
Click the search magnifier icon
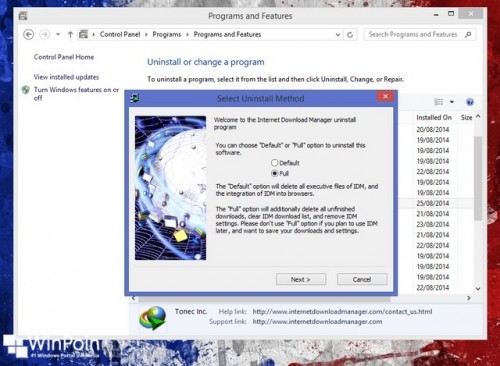(x=468, y=34)
